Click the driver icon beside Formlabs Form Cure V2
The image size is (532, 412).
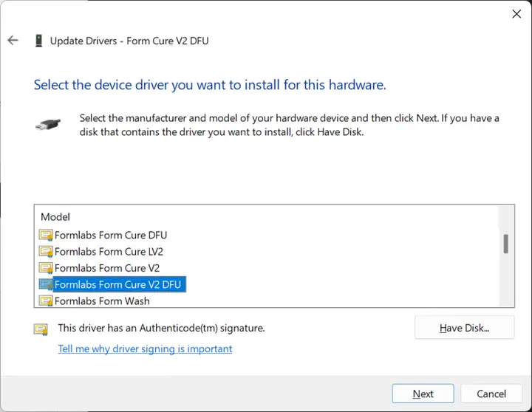[x=46, y=268]
